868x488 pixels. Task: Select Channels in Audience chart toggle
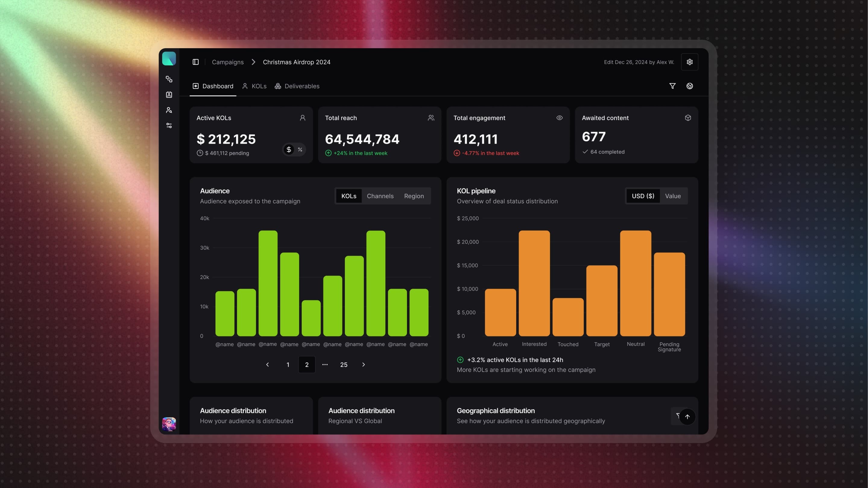(x=380, y=196)
